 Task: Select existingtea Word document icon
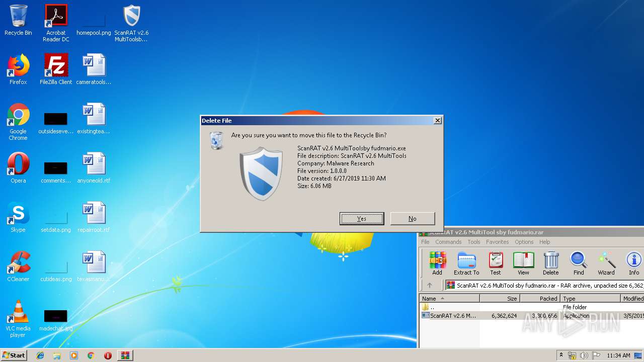[x=94, y=119]
